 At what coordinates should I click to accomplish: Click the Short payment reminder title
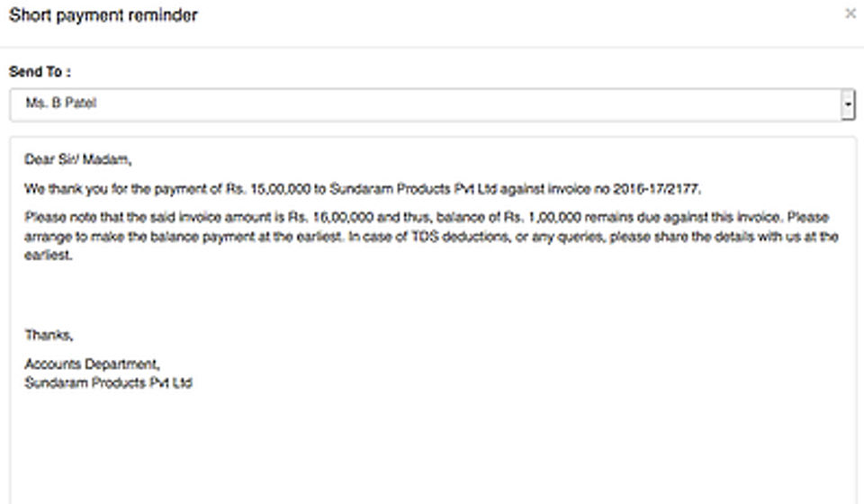(103, 15)
